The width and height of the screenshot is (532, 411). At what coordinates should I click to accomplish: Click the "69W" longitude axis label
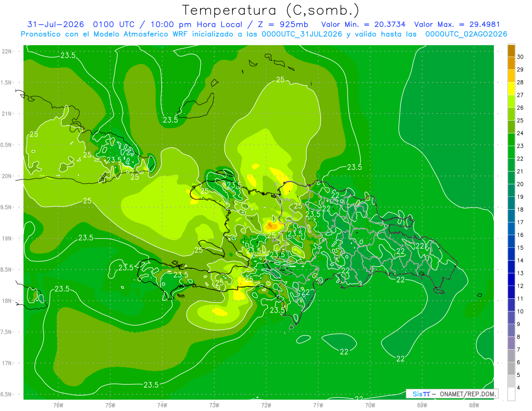(422, 405)
